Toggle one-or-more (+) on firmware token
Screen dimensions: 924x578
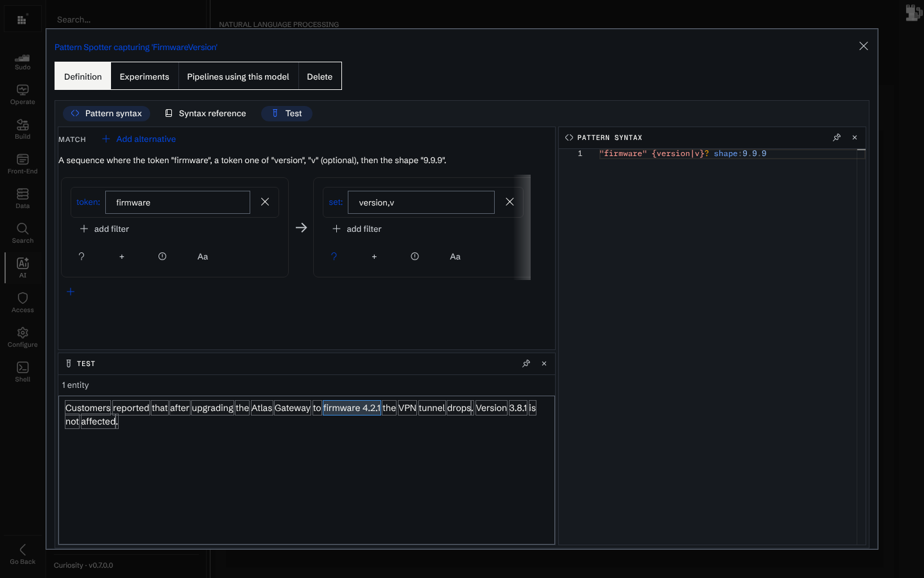122,256
